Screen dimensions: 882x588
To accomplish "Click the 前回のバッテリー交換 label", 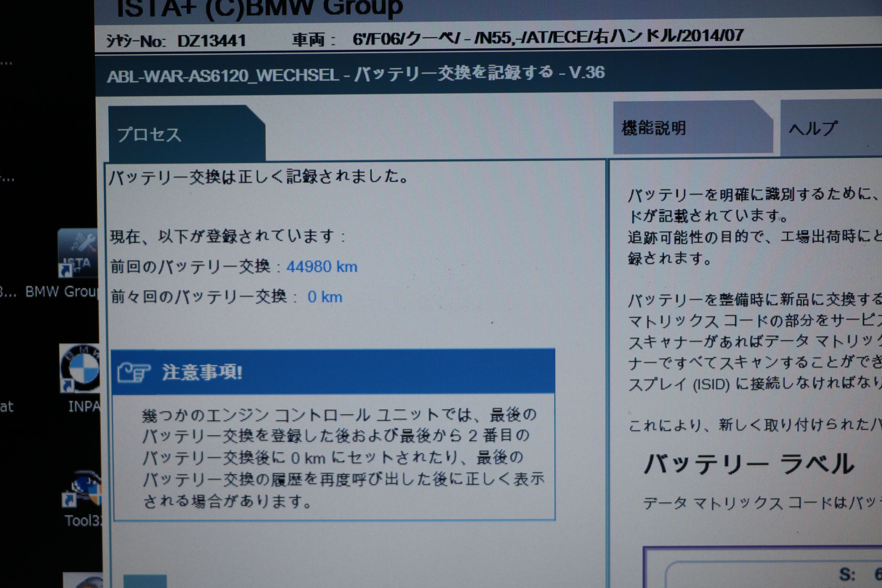I will (x=191, y=267).
